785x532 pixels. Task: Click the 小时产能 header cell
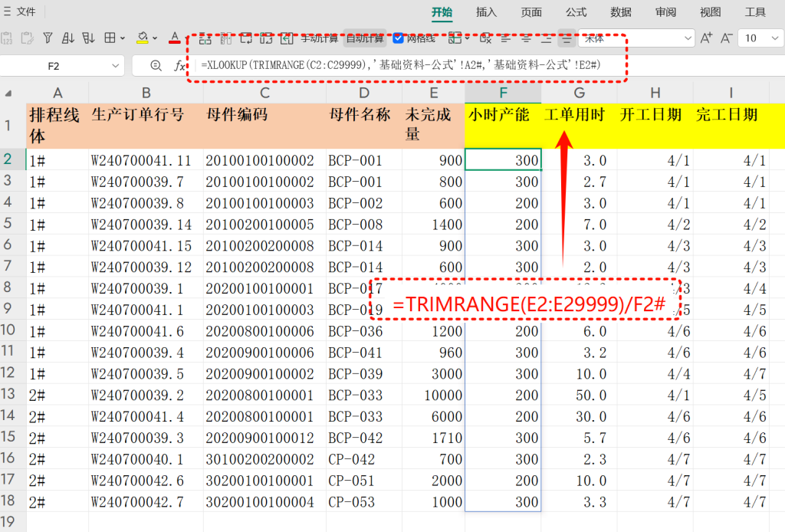[x=503, y=126]
